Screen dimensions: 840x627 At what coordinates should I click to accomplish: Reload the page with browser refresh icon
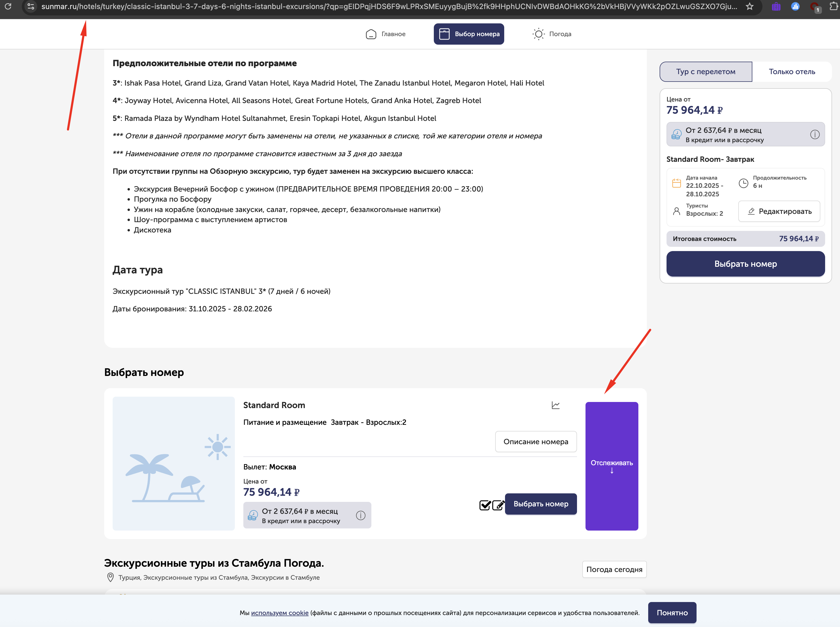[x=8, y=6]
